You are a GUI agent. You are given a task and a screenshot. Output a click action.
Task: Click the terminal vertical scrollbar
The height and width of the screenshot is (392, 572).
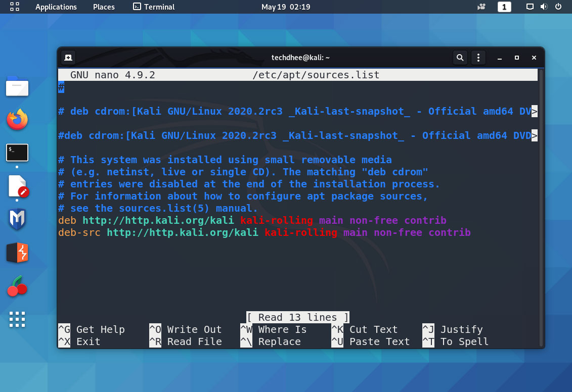(x=541, y=208)
